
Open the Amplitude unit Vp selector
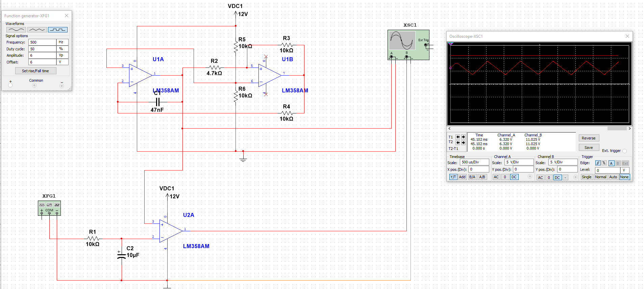pyautogui.click(x=63, y=55)
